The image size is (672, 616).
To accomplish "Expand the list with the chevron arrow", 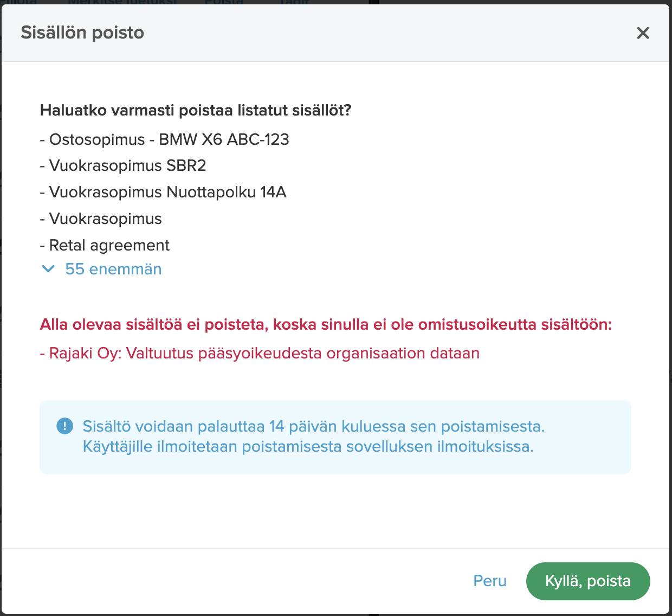I will [x=48, y=269].
